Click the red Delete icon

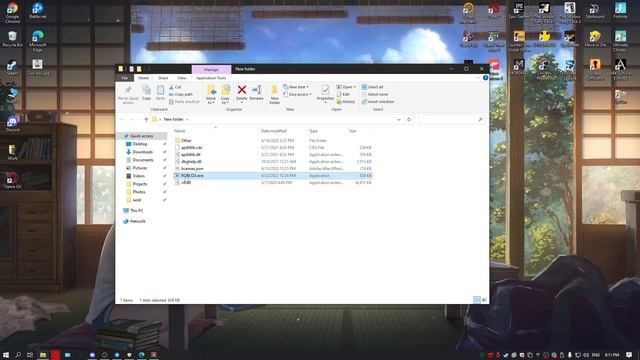242,89
